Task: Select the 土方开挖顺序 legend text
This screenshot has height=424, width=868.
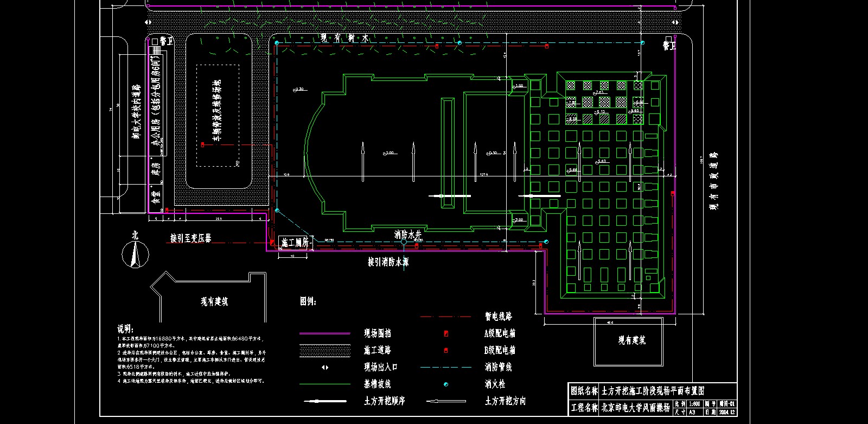Action: pyautogui.click(x=384, y=401)
